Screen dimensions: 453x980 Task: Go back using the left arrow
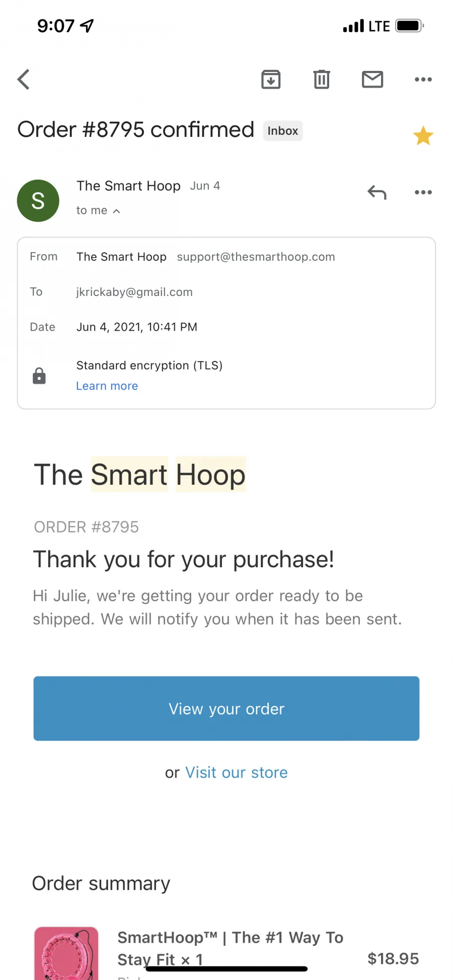(x=24, y=79)
